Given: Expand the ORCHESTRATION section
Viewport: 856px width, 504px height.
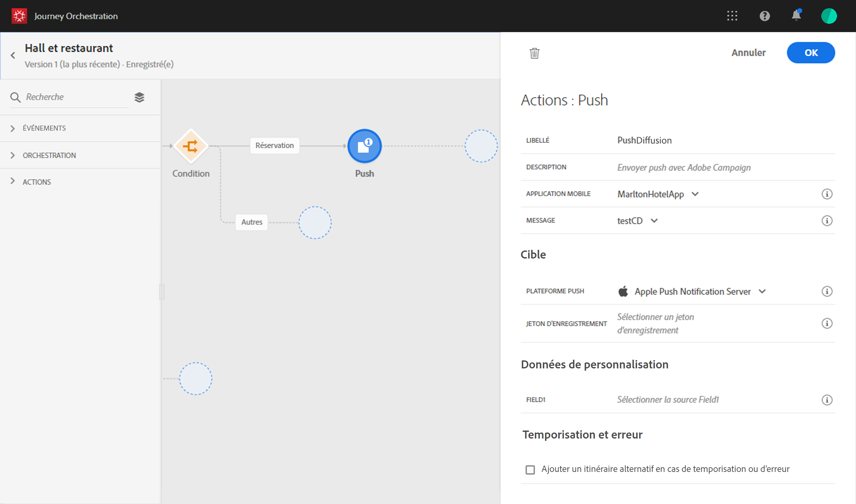Looking at the screenshot, I should point(49,155).
